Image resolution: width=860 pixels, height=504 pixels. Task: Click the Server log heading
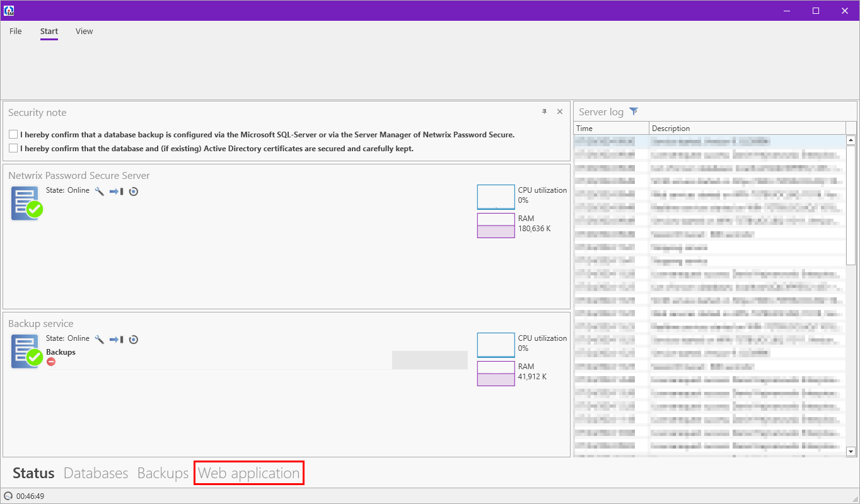[x=601, y=112]
